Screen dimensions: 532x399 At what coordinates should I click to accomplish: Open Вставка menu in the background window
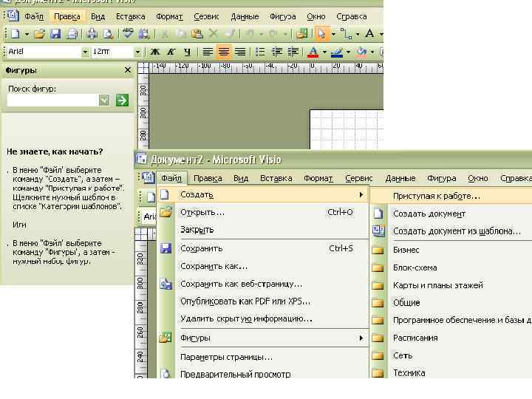(x=130, y=16)
